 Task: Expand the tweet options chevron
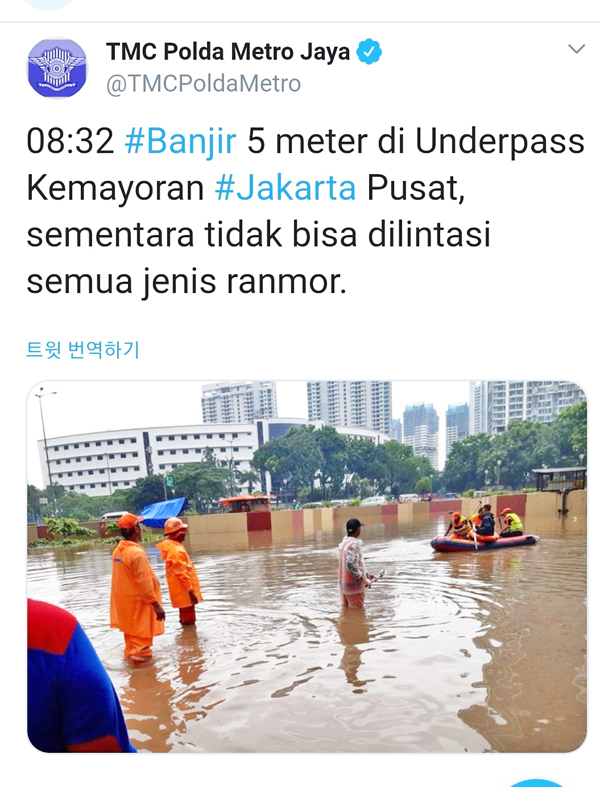point(576,49)
